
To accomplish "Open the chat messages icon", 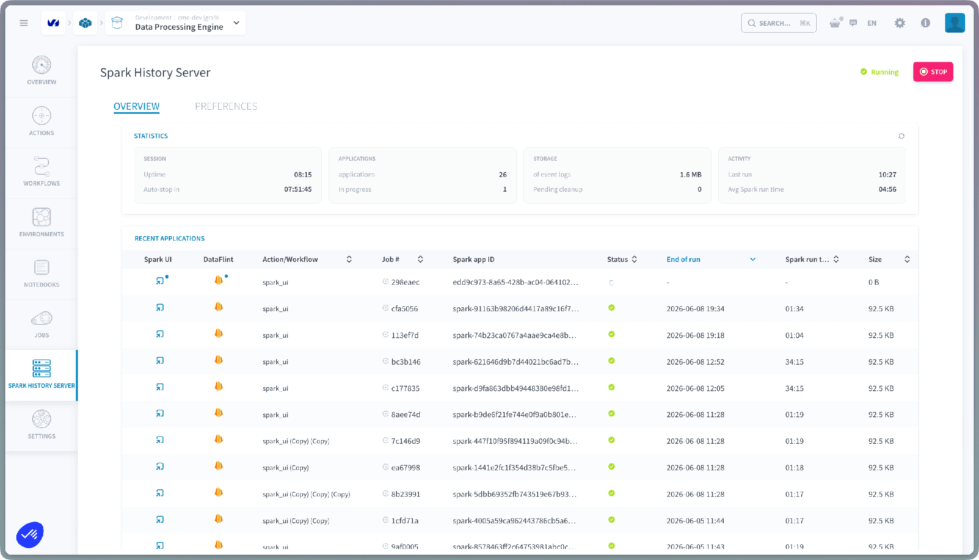I will coord(853,23).
